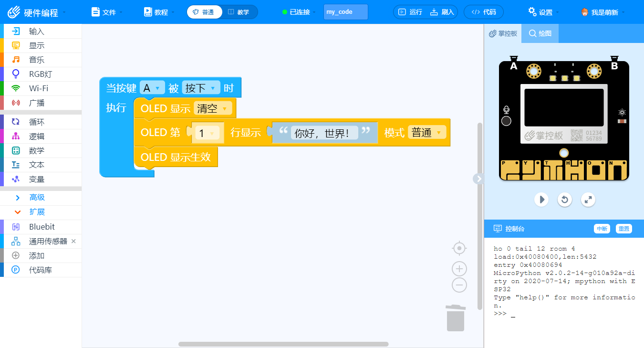Switch to the 绘图 tab

pyautogui.click(x=540, y=33)
